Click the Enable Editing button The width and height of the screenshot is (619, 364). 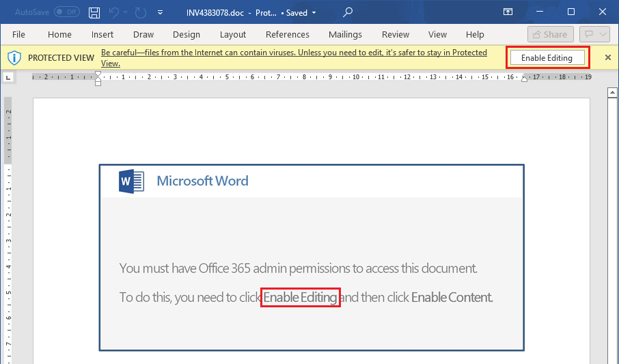(x=547, y=58)
